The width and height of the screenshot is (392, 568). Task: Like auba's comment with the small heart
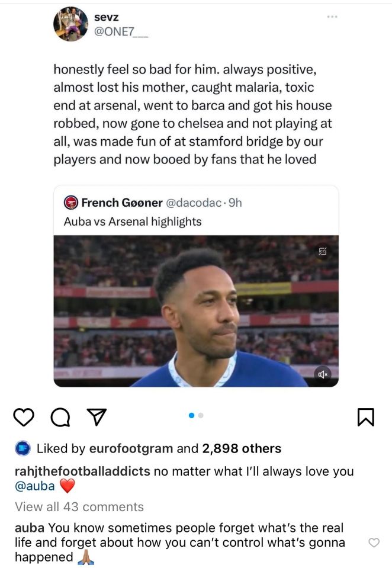coord(374,543)
